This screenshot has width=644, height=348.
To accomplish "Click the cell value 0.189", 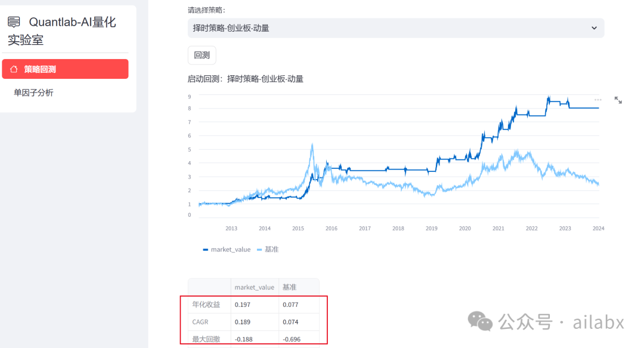I will click(242, 322).
